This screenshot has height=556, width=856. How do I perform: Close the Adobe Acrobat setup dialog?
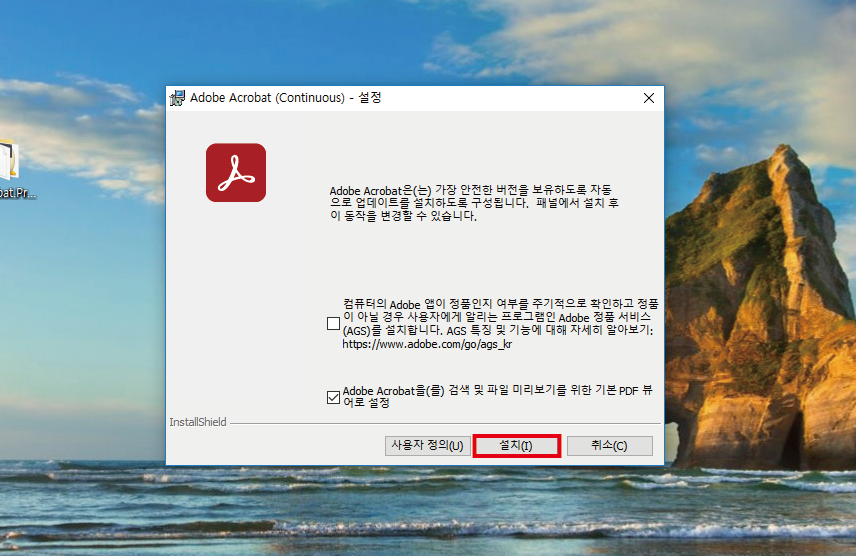649,98
